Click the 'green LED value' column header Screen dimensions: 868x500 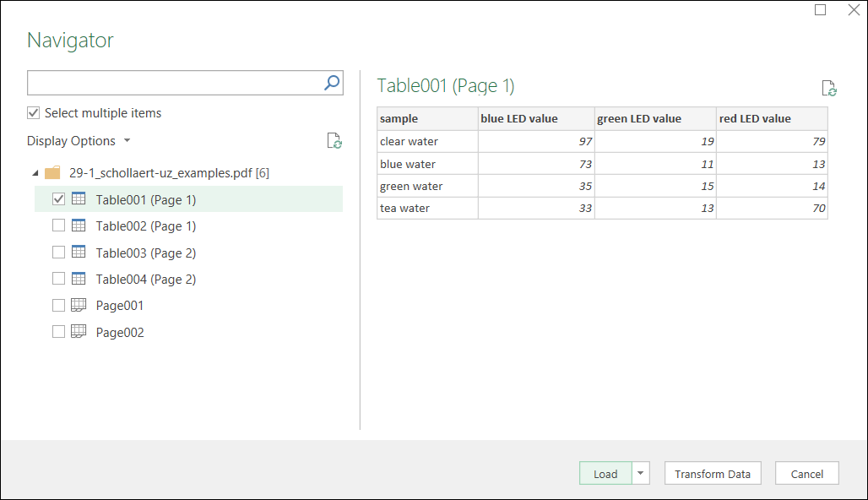click(x=655, y=118)
